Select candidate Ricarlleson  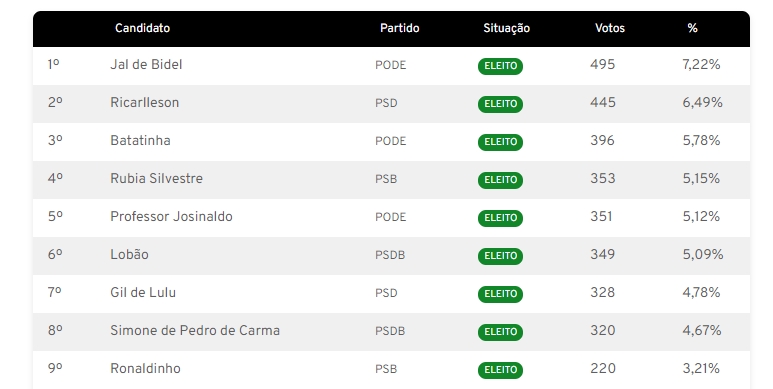click(x=144, y=103)
